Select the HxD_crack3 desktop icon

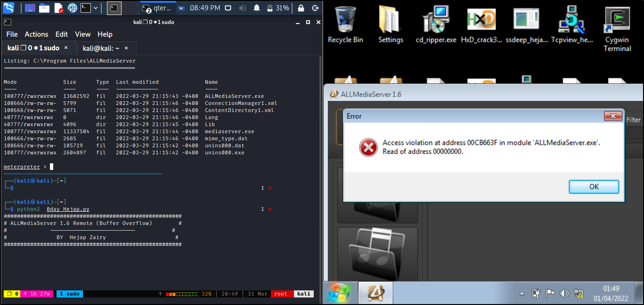coord(481,24)
